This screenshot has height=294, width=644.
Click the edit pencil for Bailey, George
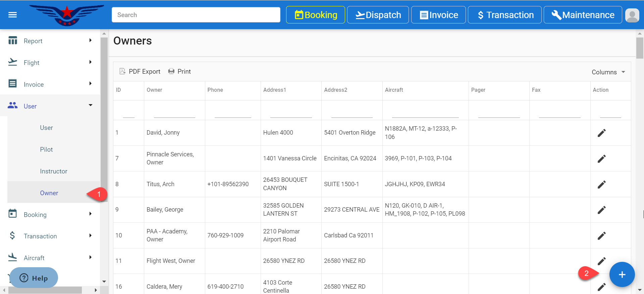[x=601, y=210]
